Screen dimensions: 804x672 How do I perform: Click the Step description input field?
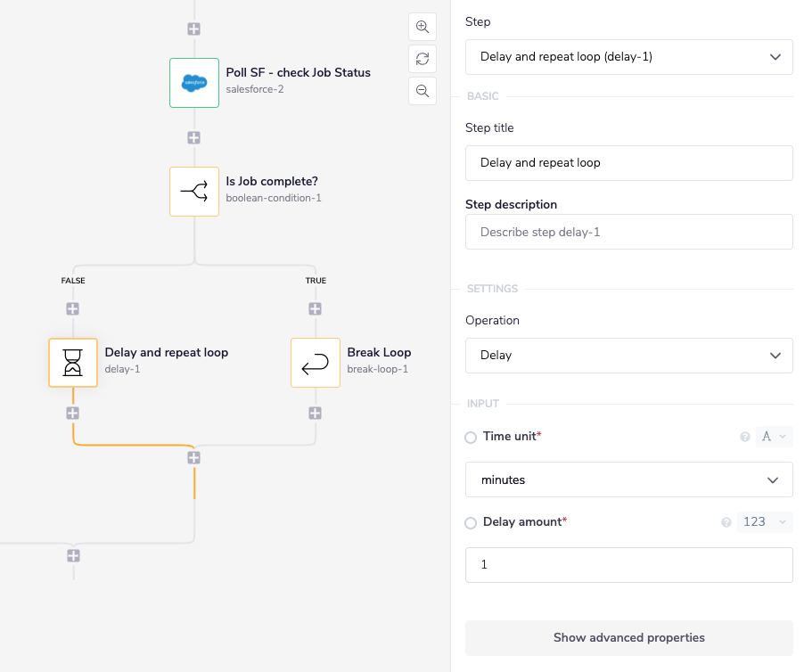628,232
